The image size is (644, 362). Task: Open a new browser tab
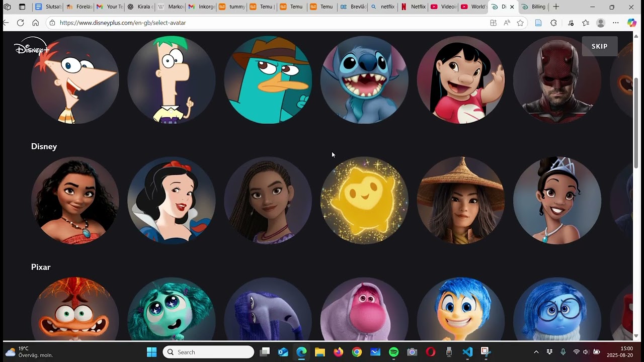(x=556, y=7)
